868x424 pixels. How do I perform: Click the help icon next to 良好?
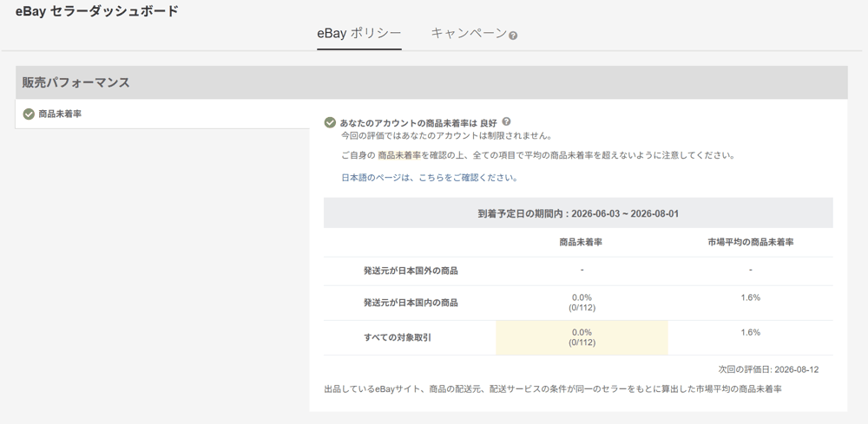click(506, 122)
